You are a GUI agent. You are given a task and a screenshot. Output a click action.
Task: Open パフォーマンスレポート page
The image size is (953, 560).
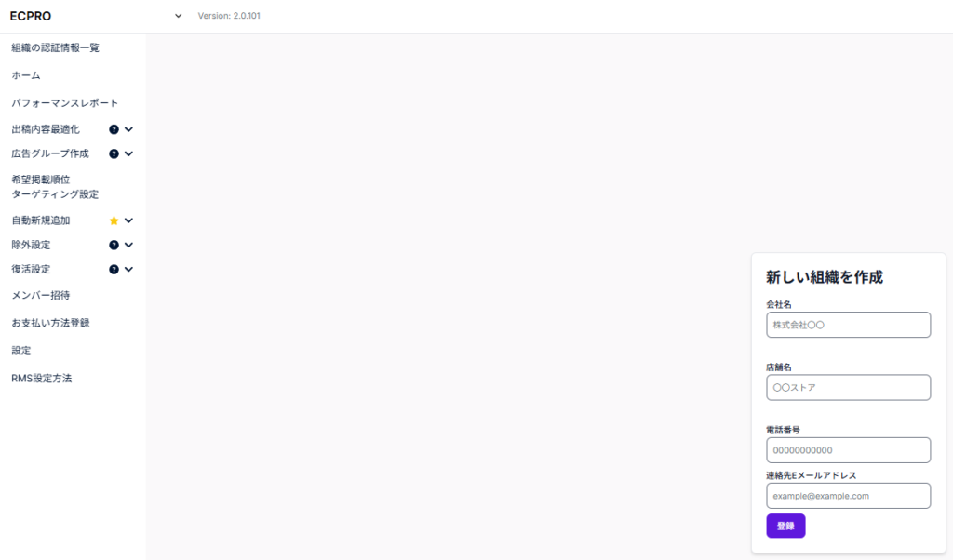64,102
